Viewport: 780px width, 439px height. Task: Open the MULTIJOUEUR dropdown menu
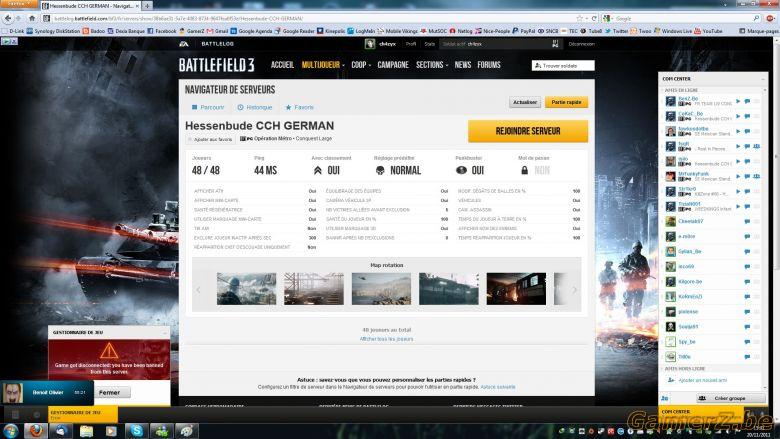tap(322, 65)
